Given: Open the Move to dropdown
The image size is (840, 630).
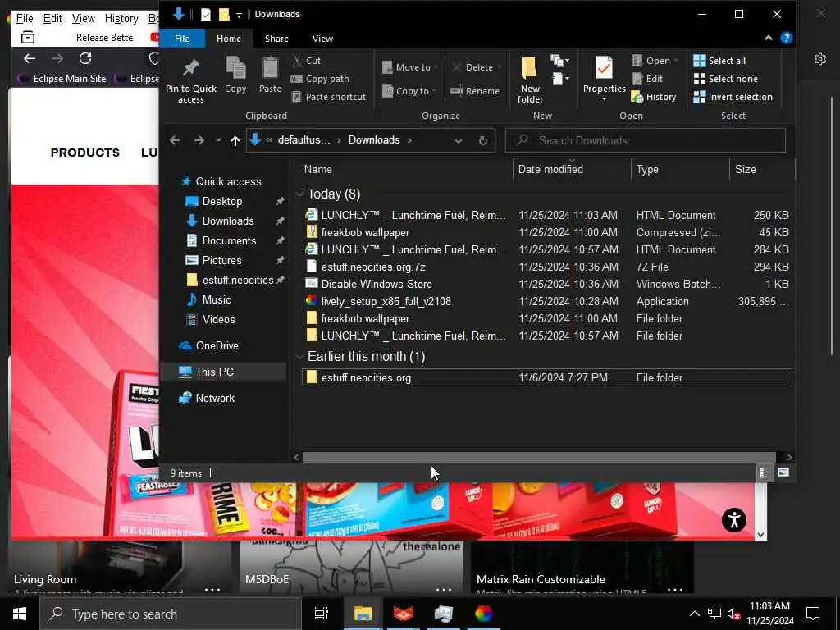Looking at the screenshot, I should point(410,67).
